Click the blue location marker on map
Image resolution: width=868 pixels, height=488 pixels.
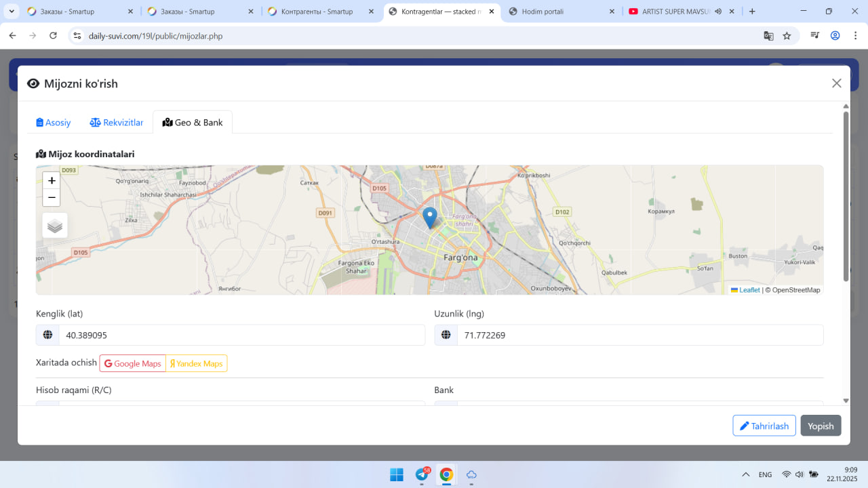pyautogui.click(x=429, y=218)
